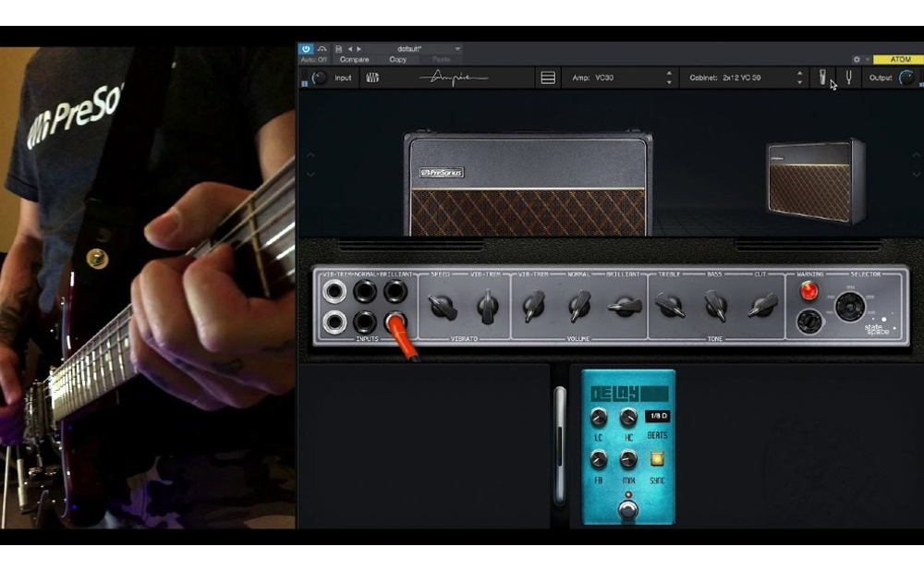This screenshot has width=924, height=571.
Task: Open the default preset dropdown
Action: [427, 49]
